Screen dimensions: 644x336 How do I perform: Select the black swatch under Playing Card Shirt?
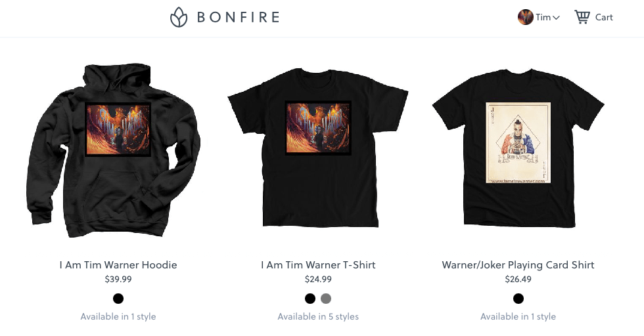(518, 299)
